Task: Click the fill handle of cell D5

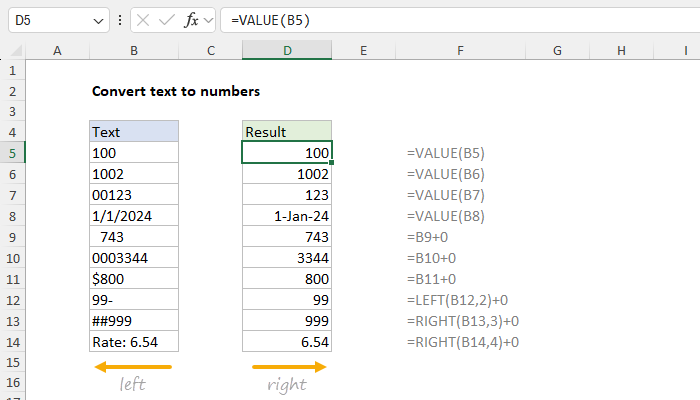Action: [x=331, y=162]
